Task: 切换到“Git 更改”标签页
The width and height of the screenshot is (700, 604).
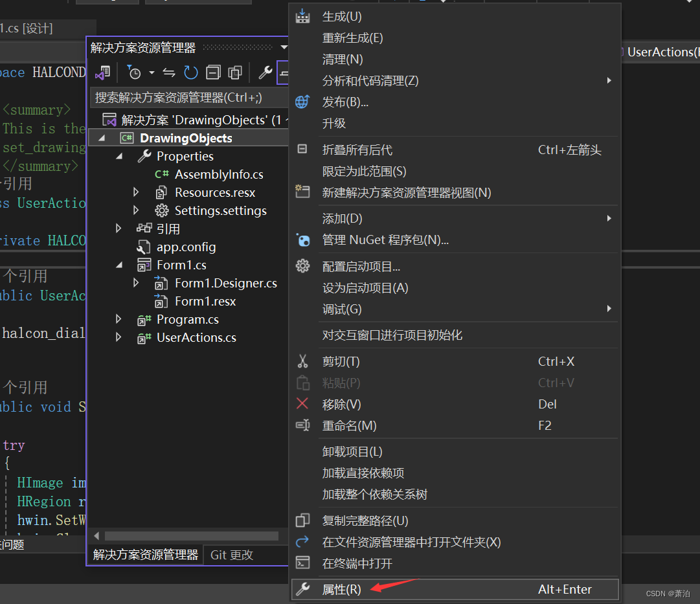Action: (231, 554)
